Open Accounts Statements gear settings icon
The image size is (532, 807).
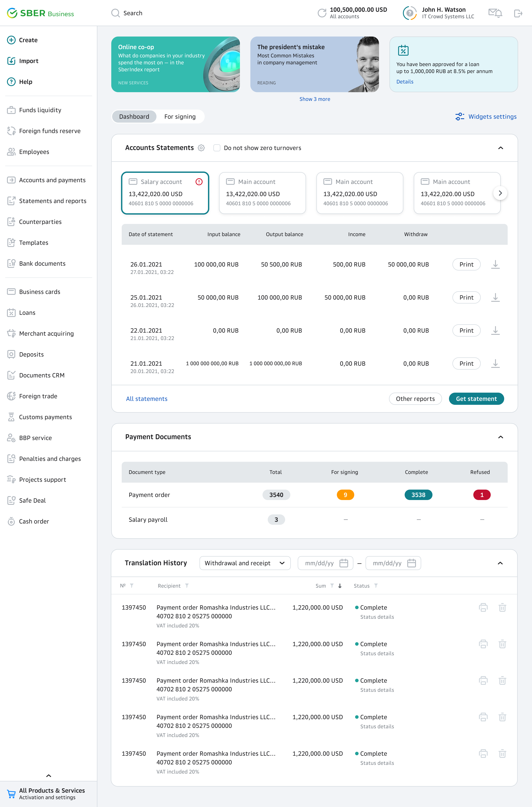click(x=201, y=148)
